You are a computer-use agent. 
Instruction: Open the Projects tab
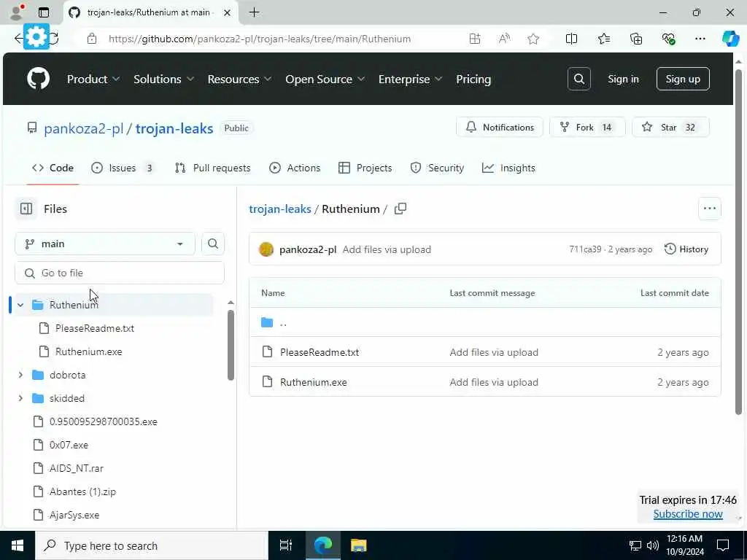(x=365, y=168)
